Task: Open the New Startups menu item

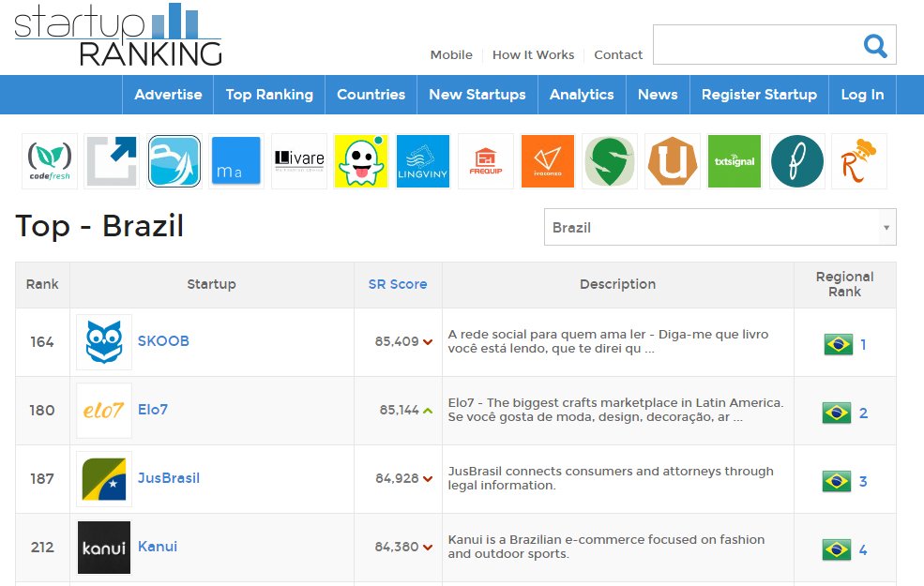Action: (477, 95)
